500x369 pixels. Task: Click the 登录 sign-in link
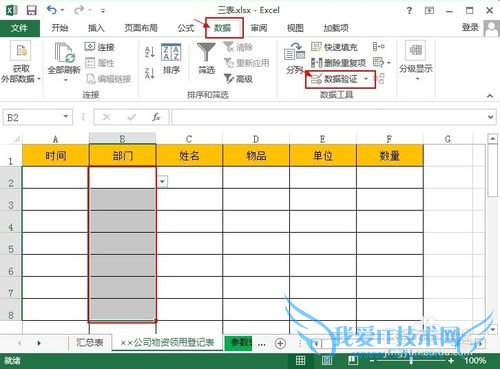470,28
